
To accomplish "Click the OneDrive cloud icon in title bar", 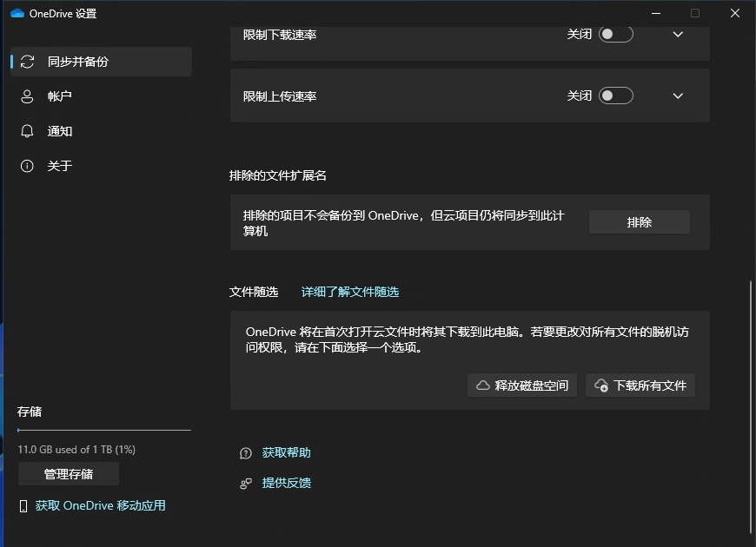I will (17, 14).
